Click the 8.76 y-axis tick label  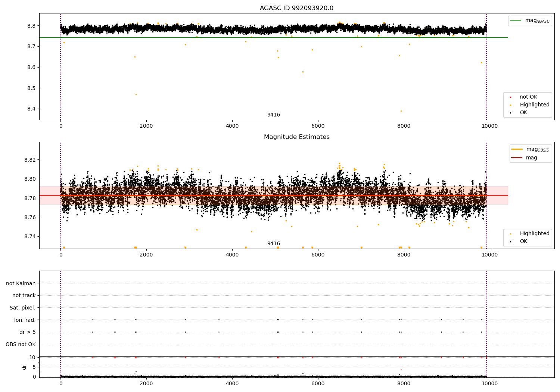[30, 217]
